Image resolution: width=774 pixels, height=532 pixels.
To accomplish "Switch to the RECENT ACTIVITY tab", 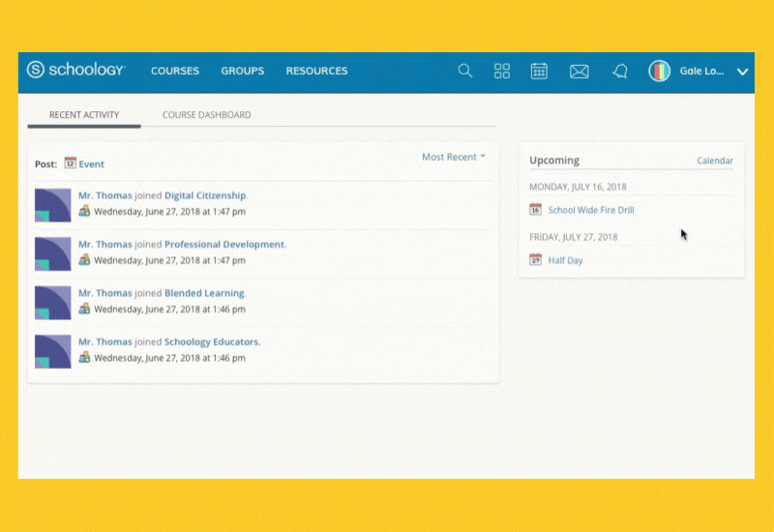I will coord(84,115).
